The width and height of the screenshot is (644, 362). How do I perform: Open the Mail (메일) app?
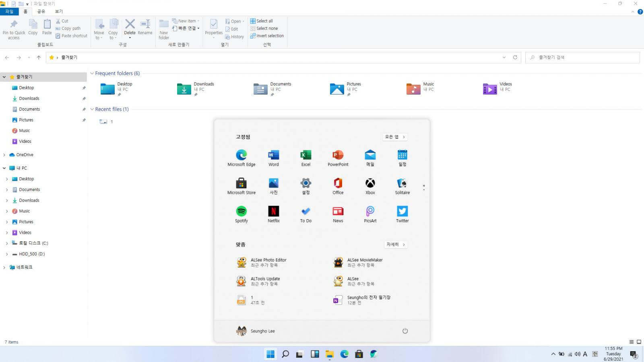370,158
